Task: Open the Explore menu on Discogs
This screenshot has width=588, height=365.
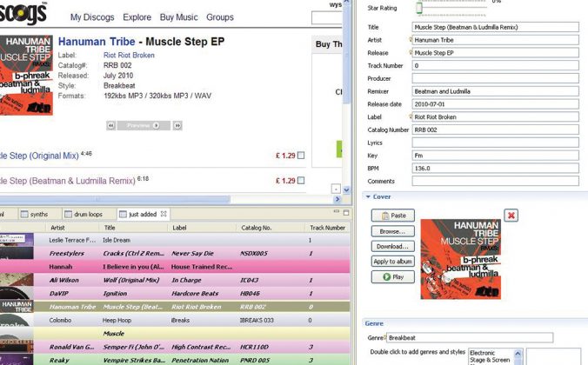Action: point(137,17)
